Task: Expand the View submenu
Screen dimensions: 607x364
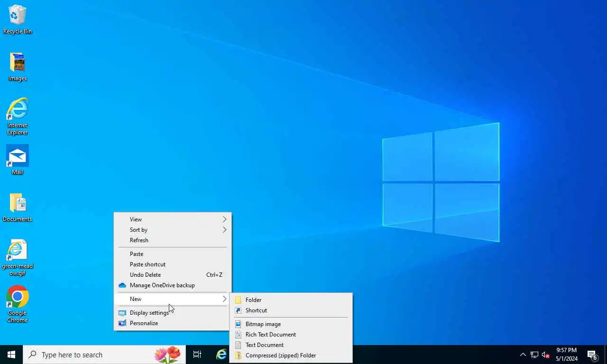Action: pyautogui.click(x=173, y=219)
